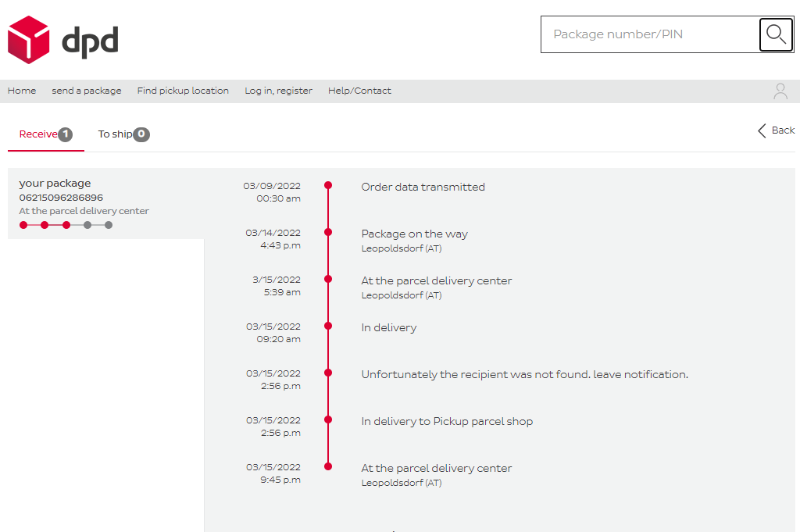Select package 06215096286896 in the list
The width and height of the screenshot is (800, 532).
click(x=61, y=198)
